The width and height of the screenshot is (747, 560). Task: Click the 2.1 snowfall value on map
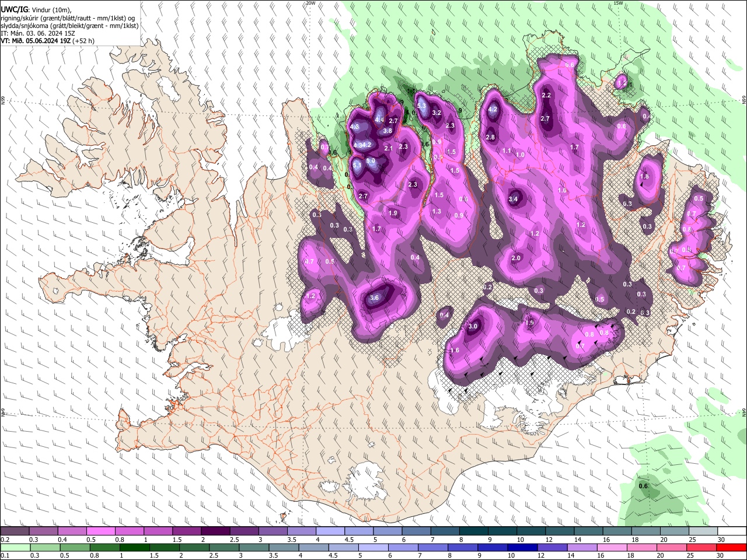coord(389,149)
